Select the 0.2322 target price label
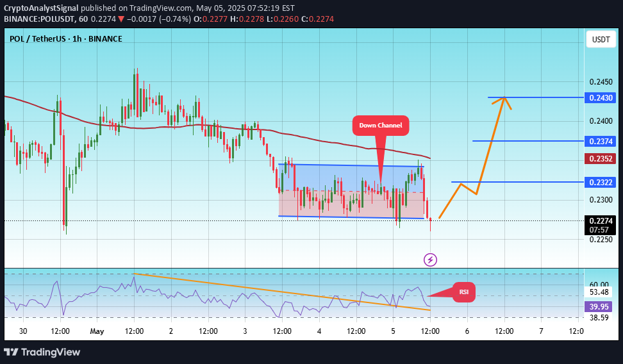Image resolution: width=623 pixels, height=364 pixels. [601, 183]
